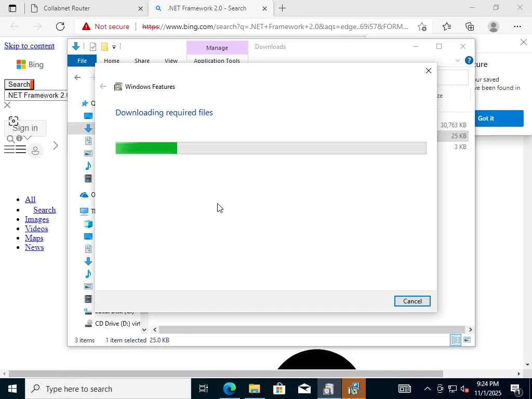
Task: Go back in File Explorer navigation
Action: (x=78, y=77)
